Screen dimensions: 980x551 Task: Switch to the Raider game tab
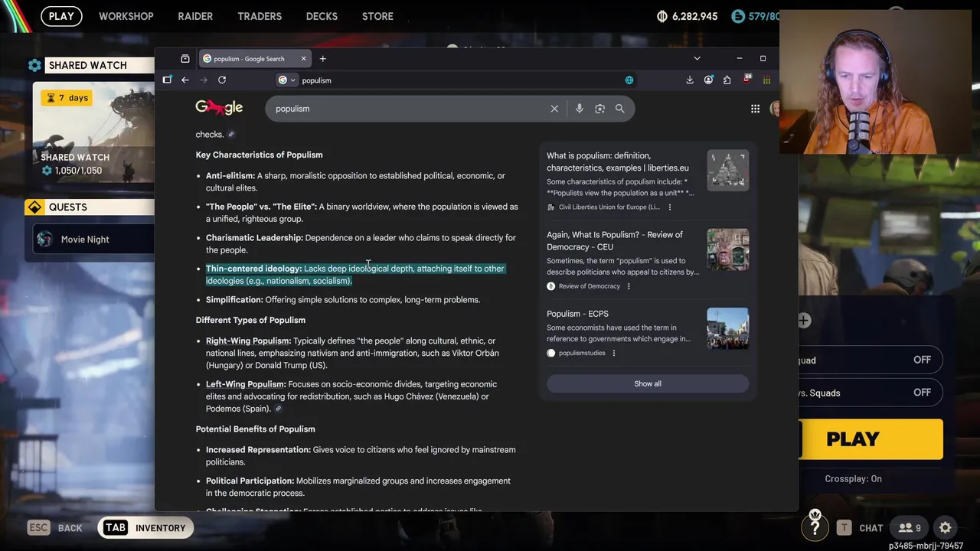195,16
